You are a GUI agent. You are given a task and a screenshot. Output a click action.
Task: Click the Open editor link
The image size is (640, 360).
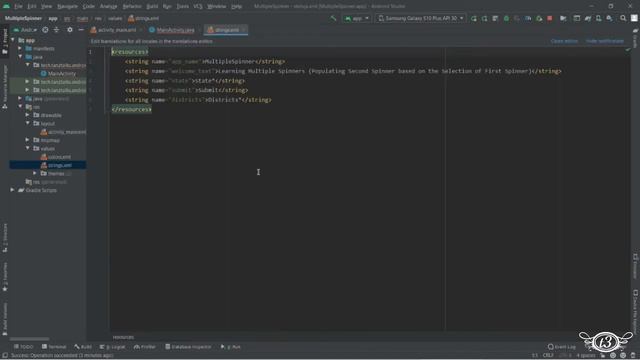[564, 41]
